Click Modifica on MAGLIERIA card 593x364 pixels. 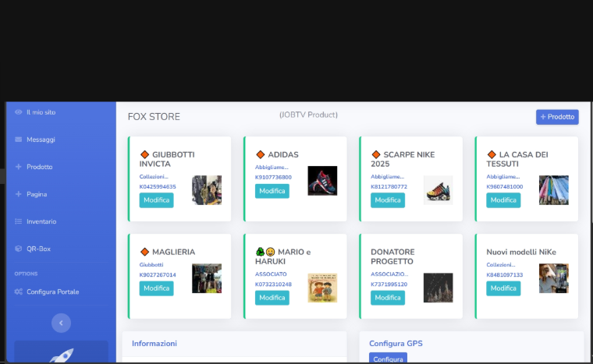click(156, 288)
